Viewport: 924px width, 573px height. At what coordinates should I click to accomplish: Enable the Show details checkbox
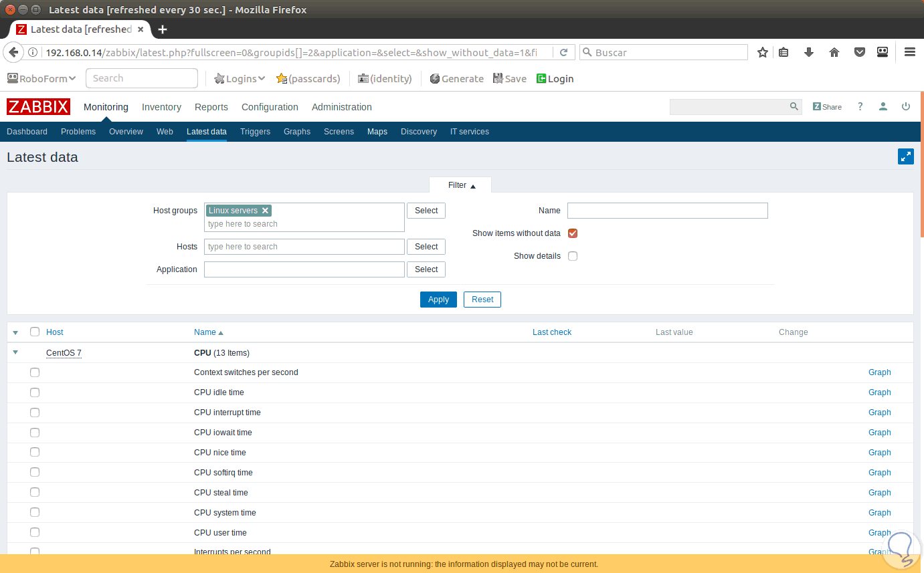573,256
